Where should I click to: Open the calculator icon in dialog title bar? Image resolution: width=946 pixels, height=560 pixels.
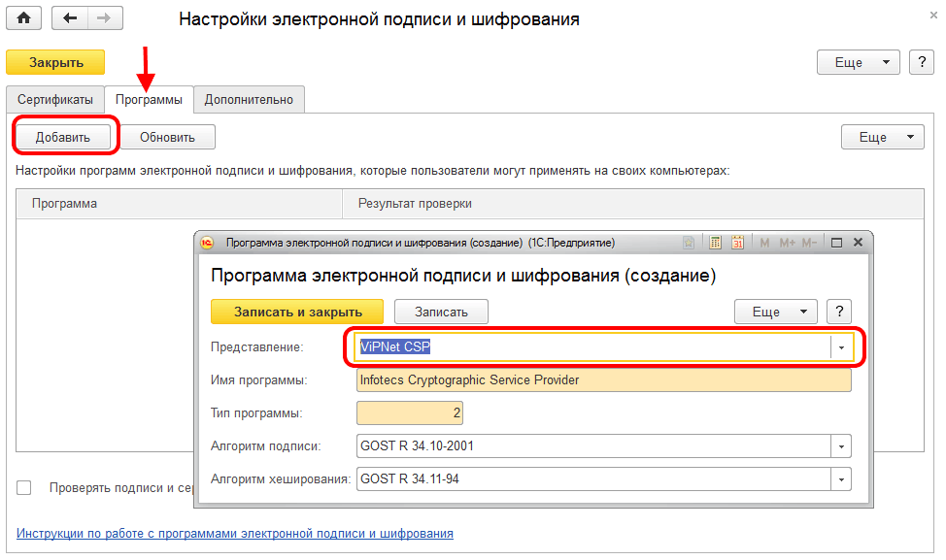click(715, 243)
